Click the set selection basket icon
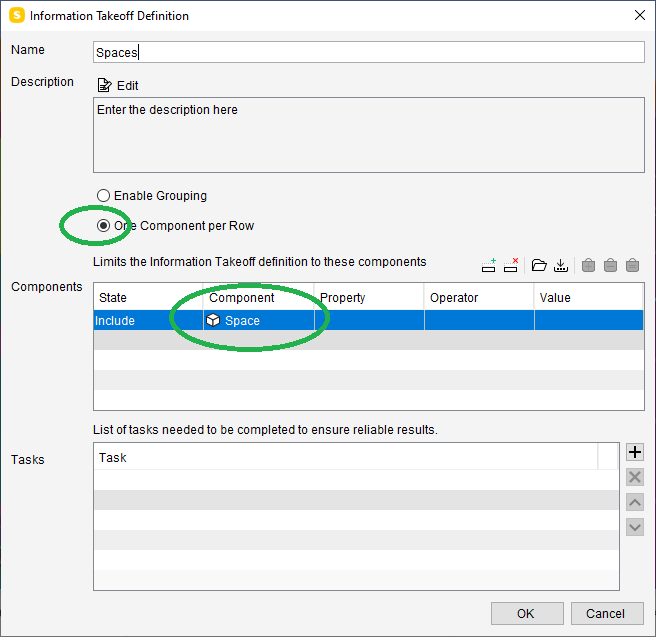656x637 pixels. coord(632,265)
